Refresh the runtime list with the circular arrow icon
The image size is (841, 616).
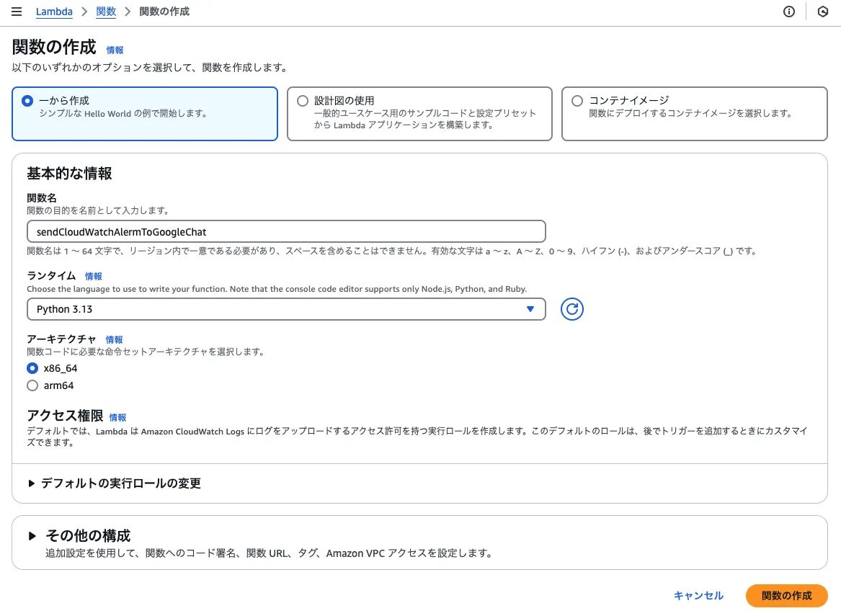[571, 308]
